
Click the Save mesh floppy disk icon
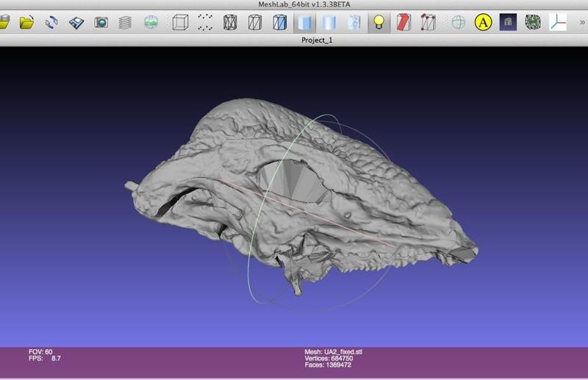76,23
